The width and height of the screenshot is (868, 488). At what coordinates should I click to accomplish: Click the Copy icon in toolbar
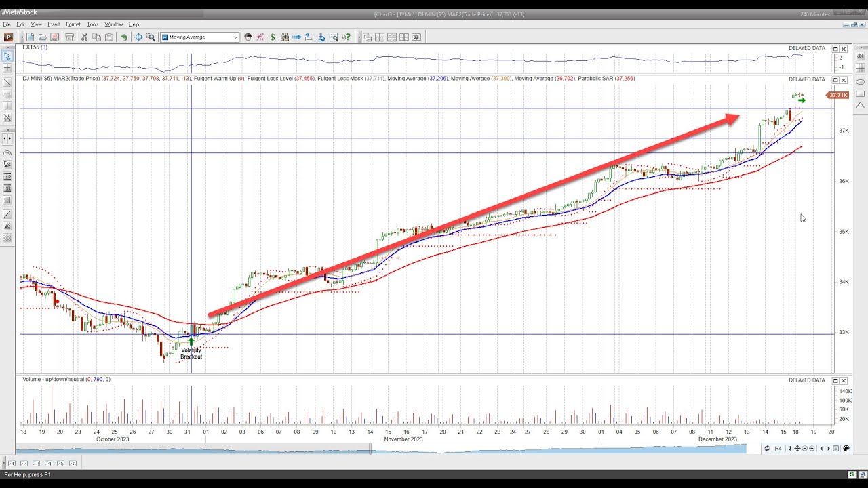96,37
